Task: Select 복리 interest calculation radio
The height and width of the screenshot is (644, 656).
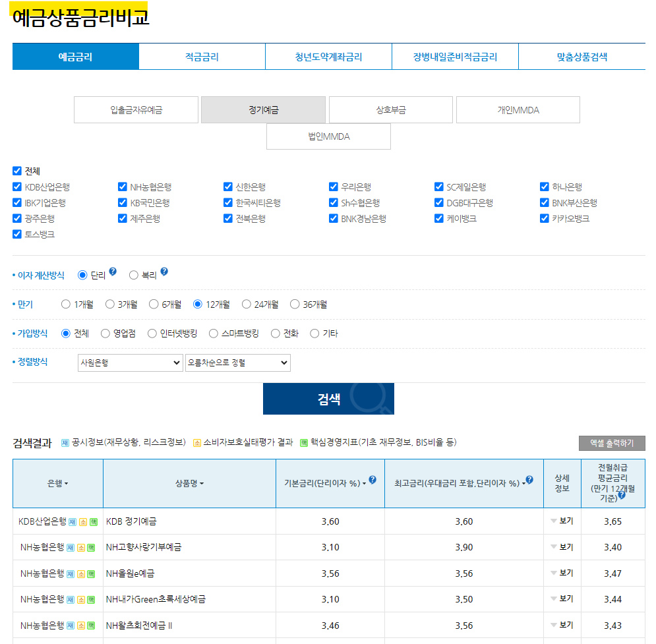Action: point(133,275)
